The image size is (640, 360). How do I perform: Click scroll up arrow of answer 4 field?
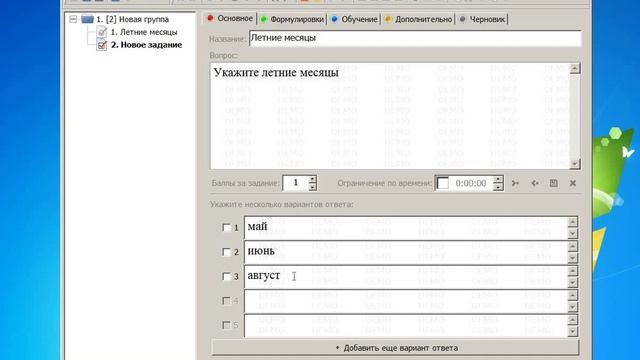click(x=573, y=295)
